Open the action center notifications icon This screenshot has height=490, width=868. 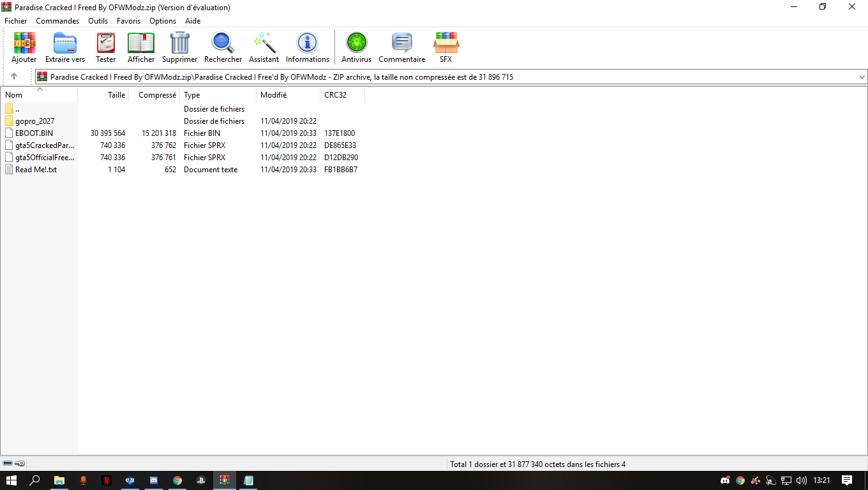coord(847,480)
